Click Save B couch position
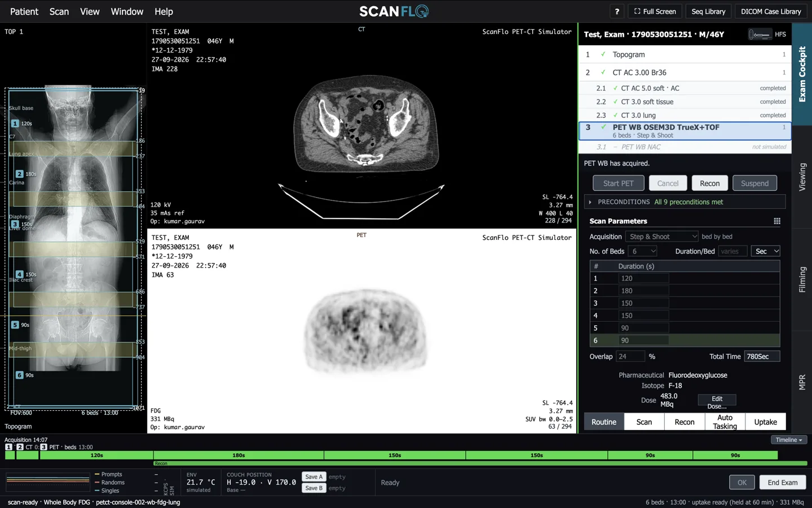812x508 pixels. 314,488
